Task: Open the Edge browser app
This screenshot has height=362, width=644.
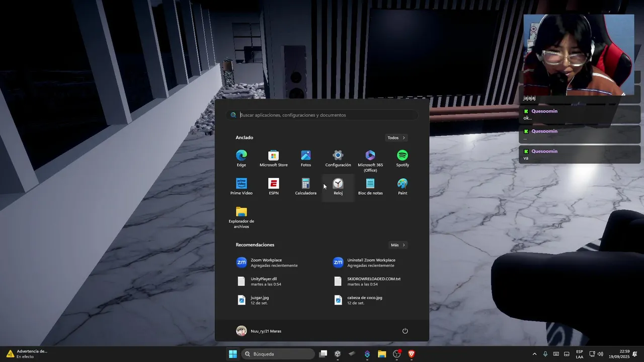Action: click(242, 158)
